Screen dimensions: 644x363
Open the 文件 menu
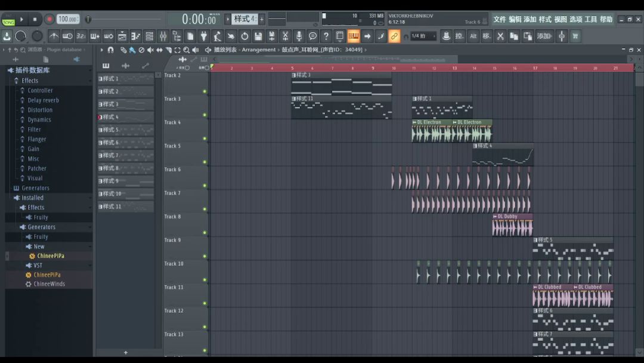[499, 19]
